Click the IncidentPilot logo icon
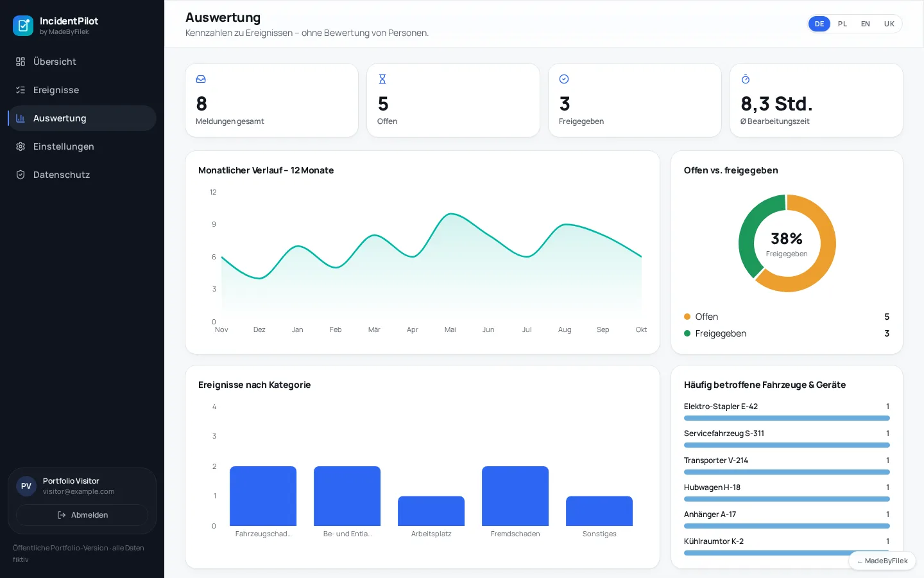Screen dimensions: 924x578 pos(23,26)
